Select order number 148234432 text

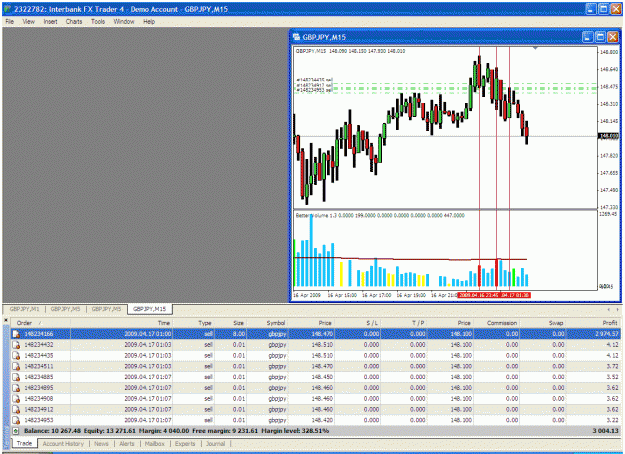[x=39, y=345]
